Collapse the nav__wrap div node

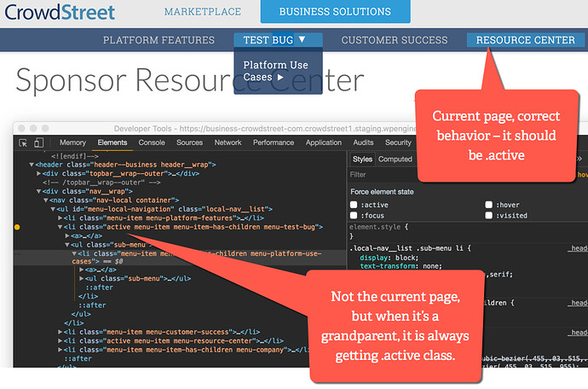click(x=38, y=191)
